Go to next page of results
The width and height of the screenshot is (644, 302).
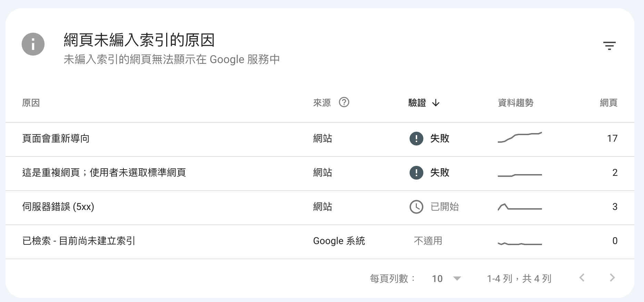coord(612,278)
